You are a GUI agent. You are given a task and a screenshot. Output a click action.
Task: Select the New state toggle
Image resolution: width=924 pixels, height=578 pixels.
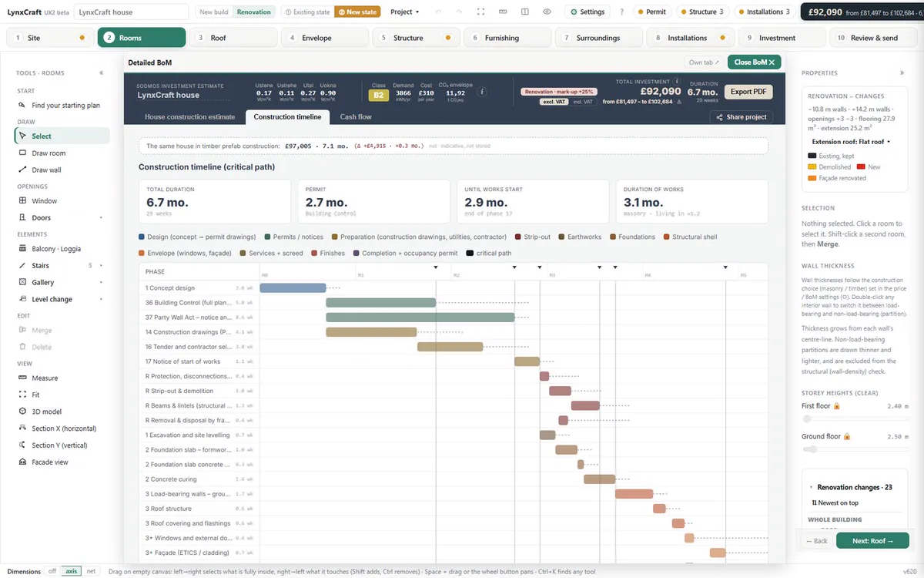click(x=357, y=12)
